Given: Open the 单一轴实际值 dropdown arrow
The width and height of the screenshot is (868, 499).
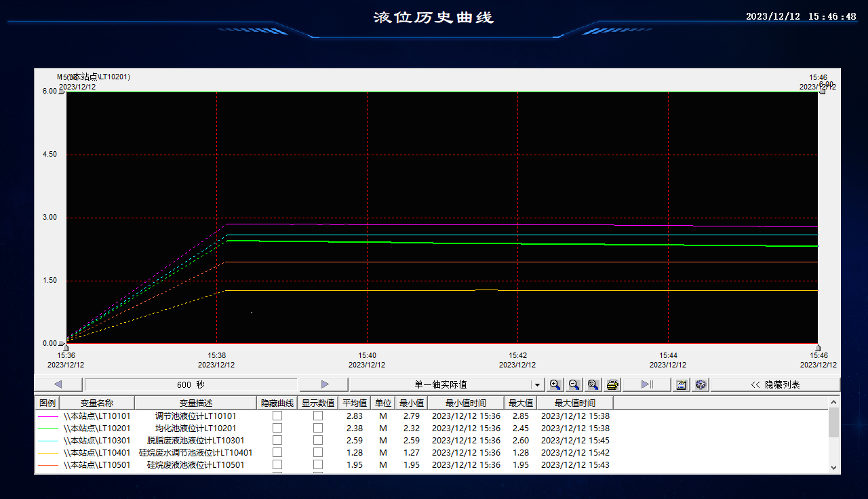Looking at the screenshot, I should [537, 384].
